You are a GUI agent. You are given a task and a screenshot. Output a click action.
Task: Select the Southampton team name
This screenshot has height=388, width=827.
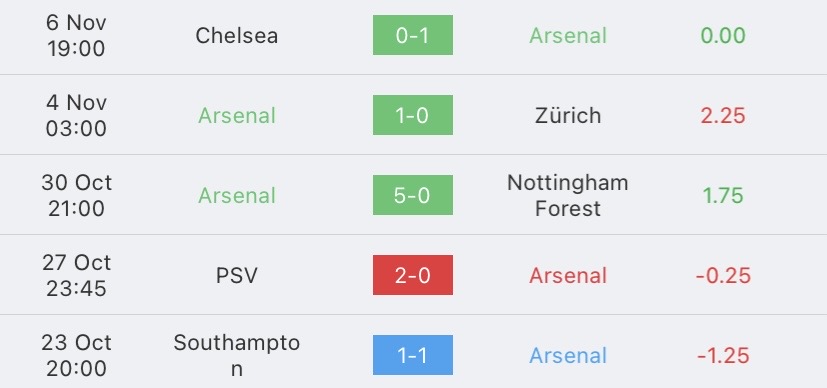click(236, 355)
